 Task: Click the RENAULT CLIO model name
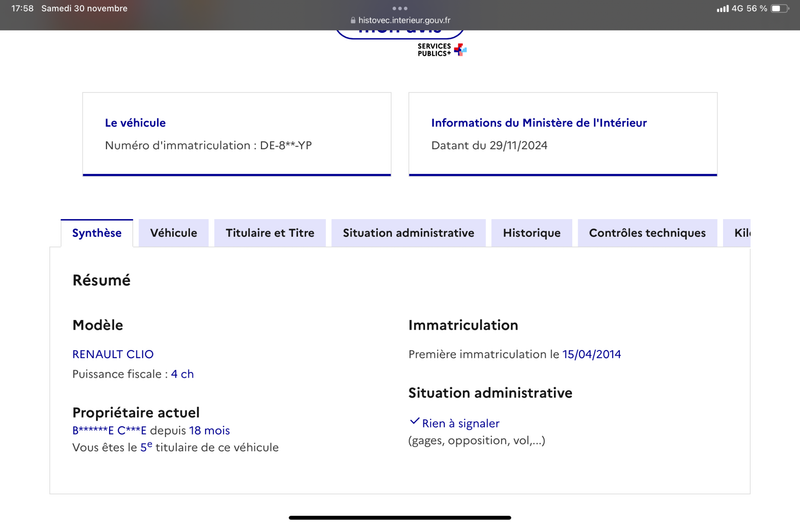[113, 354]
